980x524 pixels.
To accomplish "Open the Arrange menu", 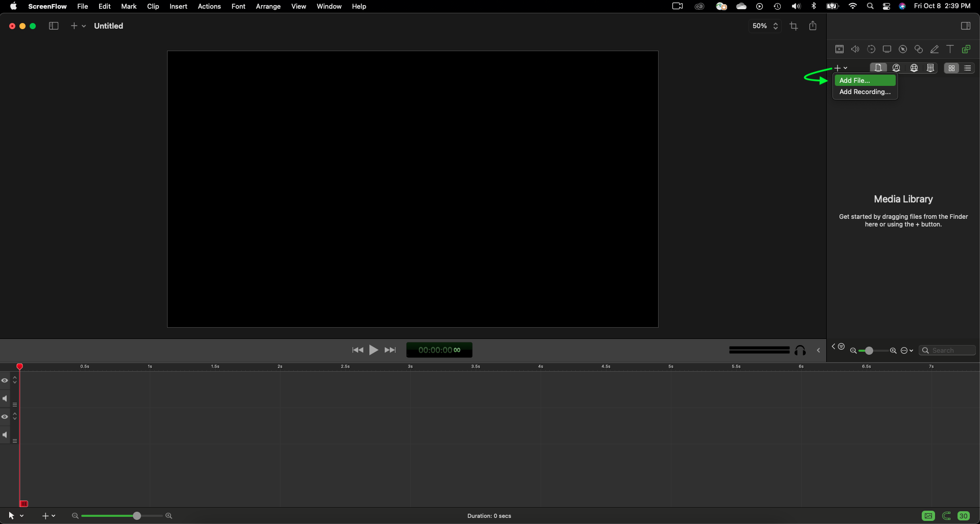I will [268, 6].
